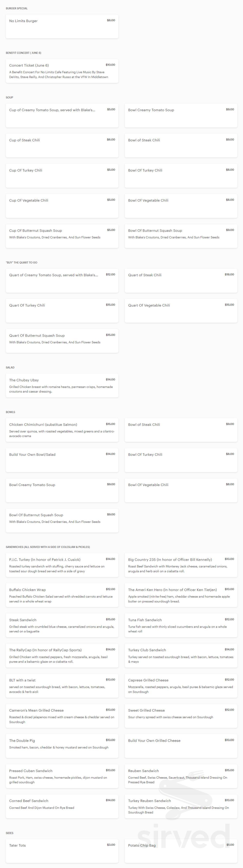
Task: Open Build Your Own Grilled Cheese
Action: (181, 746)
